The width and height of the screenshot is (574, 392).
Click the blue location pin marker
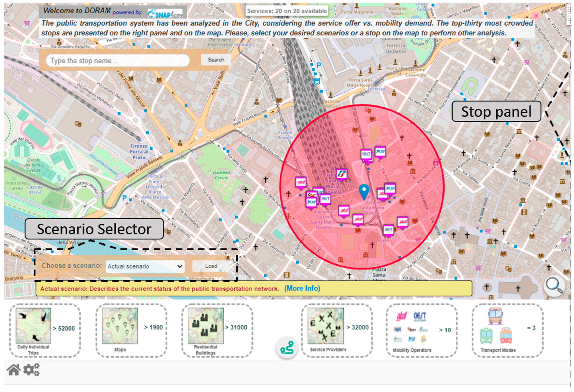[x=364, y=191]
